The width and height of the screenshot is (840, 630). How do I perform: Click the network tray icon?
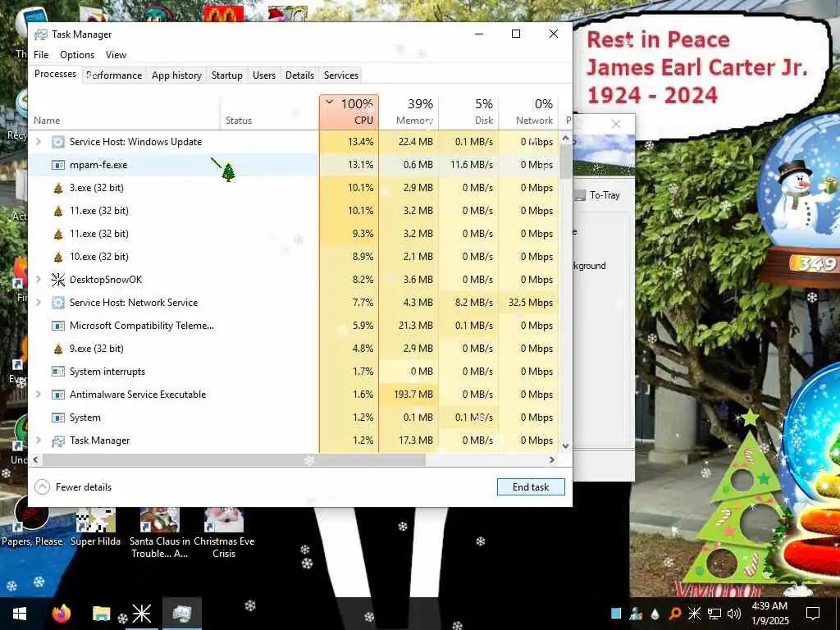pos(714,614)
